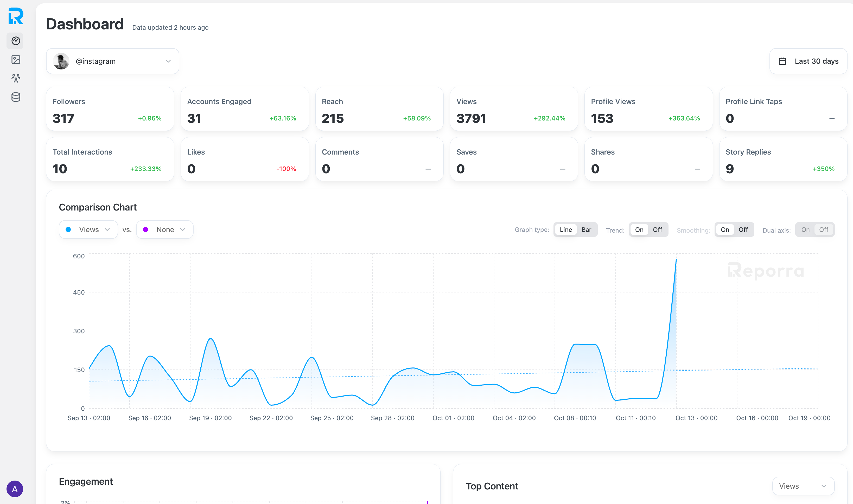853x504 pixels.
Task: Select Line graph type
Action: point(566,229)
